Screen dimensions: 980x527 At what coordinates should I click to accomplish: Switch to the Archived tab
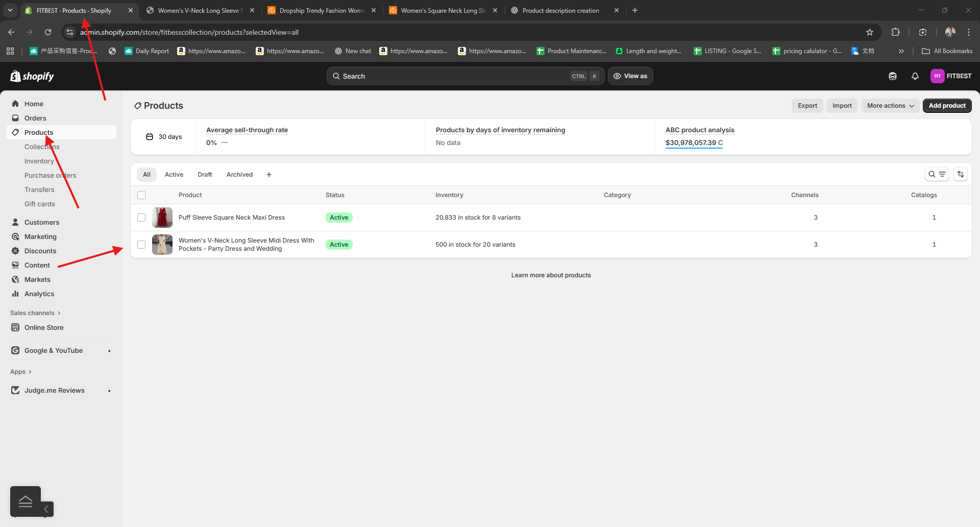[x=239, y=175]
